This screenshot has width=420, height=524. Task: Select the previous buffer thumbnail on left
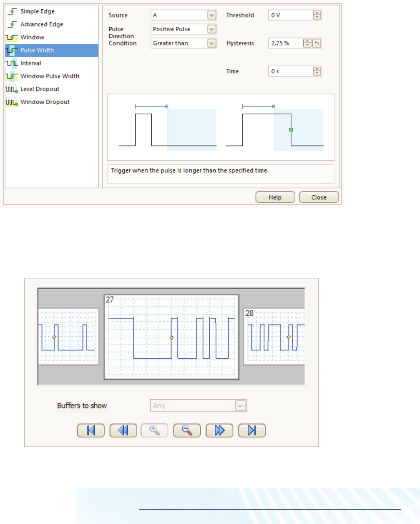69,337
